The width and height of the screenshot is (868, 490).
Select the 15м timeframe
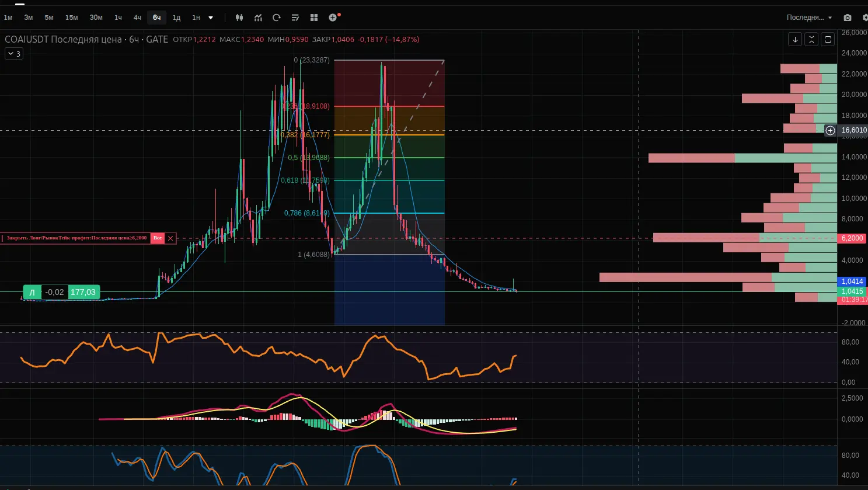[72, 18]
